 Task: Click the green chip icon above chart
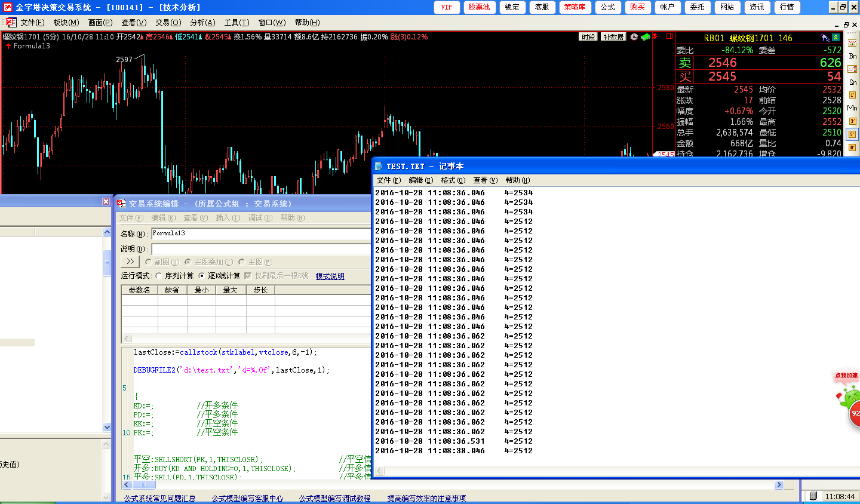(x=646, y=37)
